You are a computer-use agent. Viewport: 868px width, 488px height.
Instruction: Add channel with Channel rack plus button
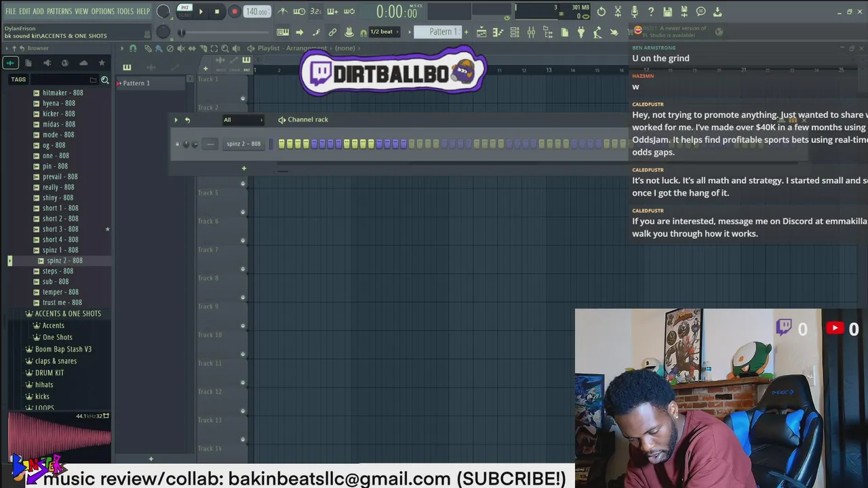tap(244, 168)
